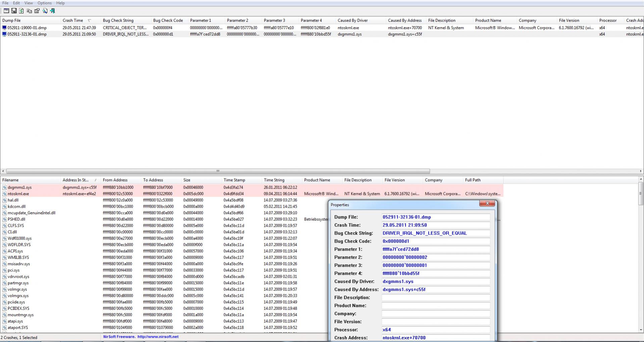
Task: Click the icon of dump 052911-19000-01.dmp
Action: pyautogui.click(x=4, y=28)
